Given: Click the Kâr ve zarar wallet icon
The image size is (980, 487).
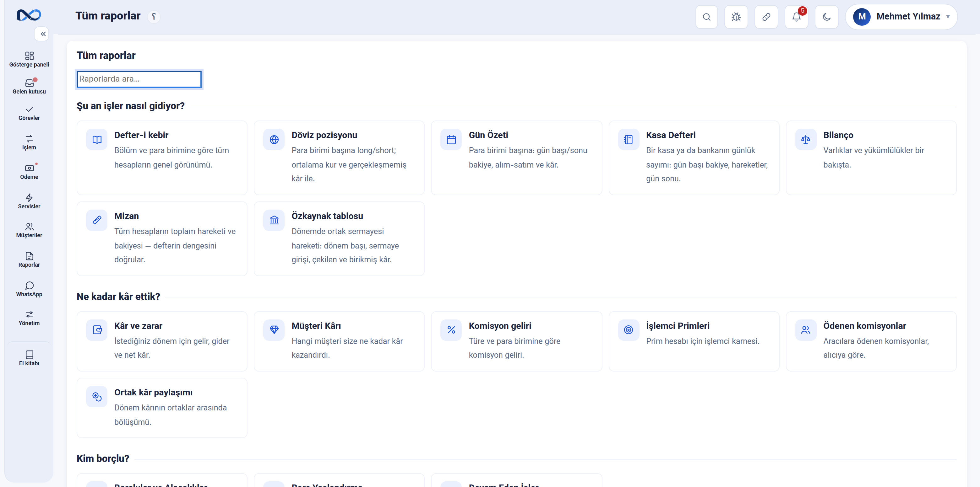Looking at the screenshot, I should click(x=97, y=329).
